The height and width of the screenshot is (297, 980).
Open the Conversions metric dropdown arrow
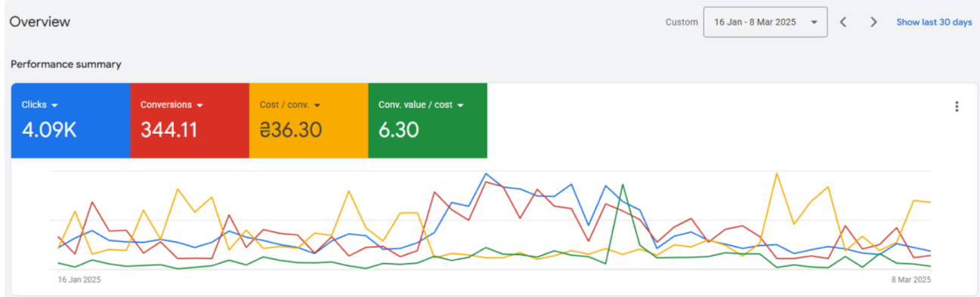coord(199,105)
